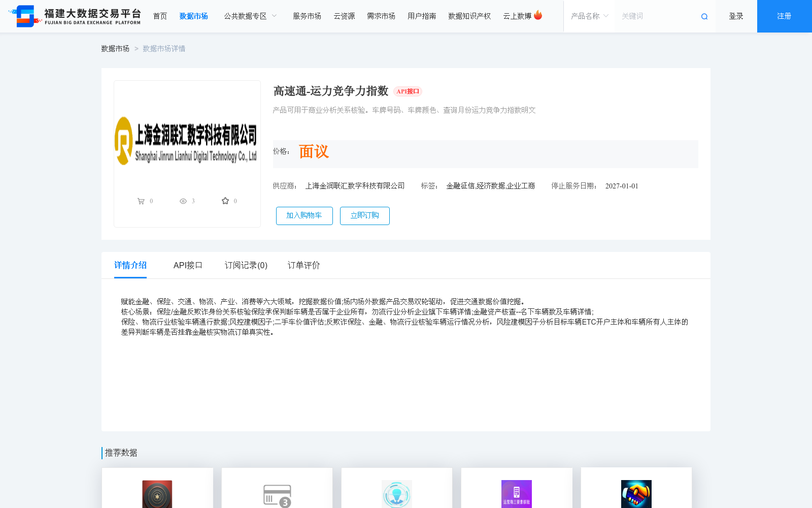Open 数据市场 in the top navigation
This screenshot has height=508, width=812.
coord(194,16)
